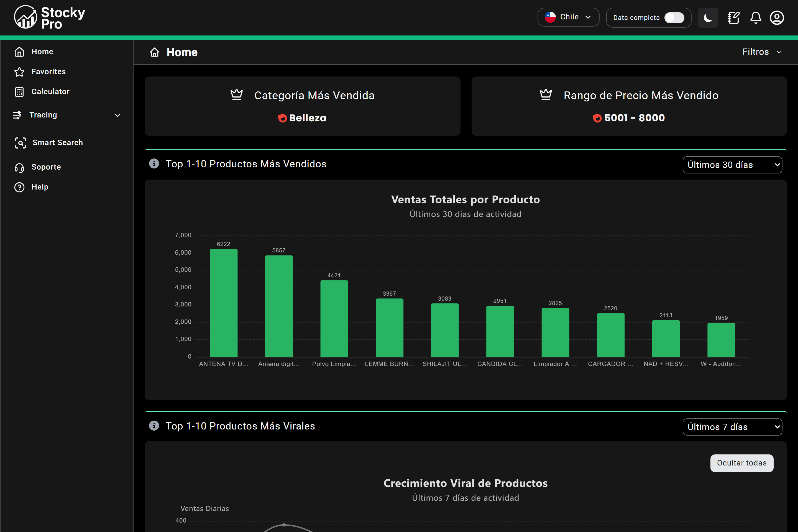Click the Ventas Totales por Producto title
This screenshot has width=798, height=532.
tap(465, 199)
